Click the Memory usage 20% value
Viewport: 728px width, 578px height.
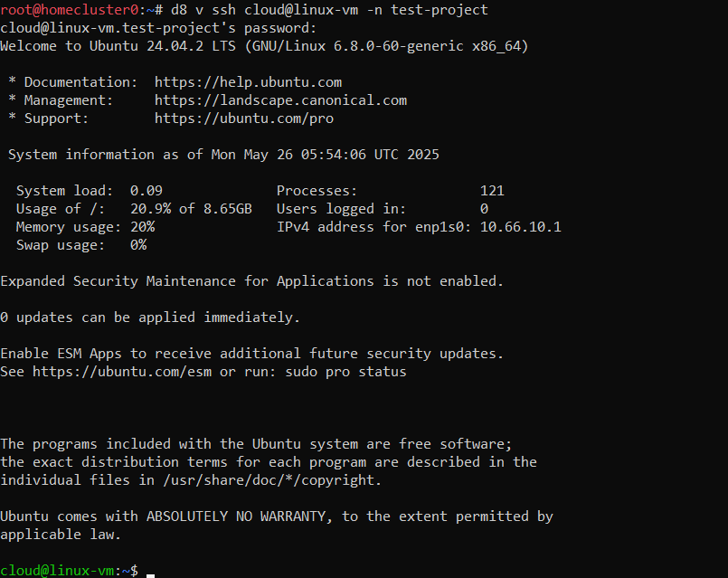click(142, 227)
